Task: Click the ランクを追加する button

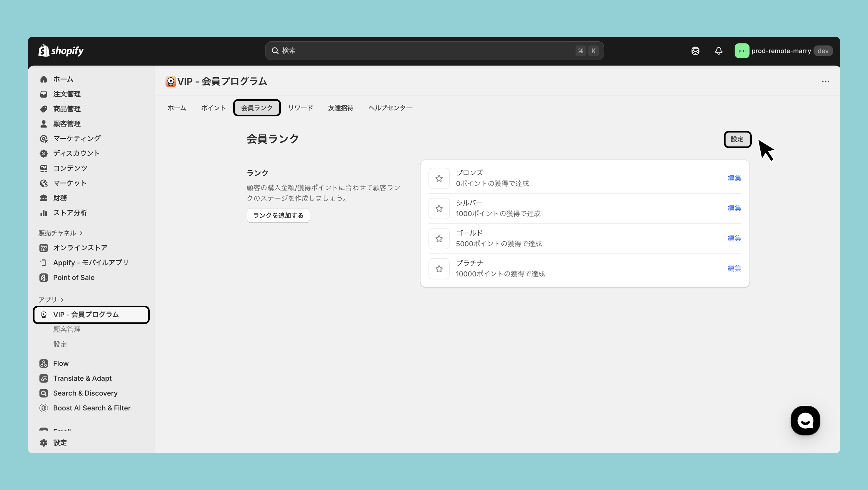Action: pyautogui.click(x=278, y=215)
